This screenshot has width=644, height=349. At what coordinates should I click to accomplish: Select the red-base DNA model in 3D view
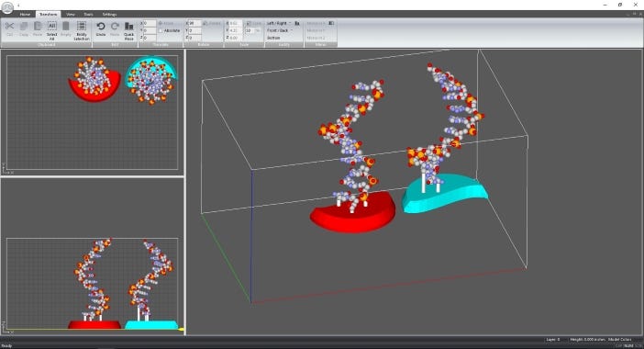[x=352, y=156]
